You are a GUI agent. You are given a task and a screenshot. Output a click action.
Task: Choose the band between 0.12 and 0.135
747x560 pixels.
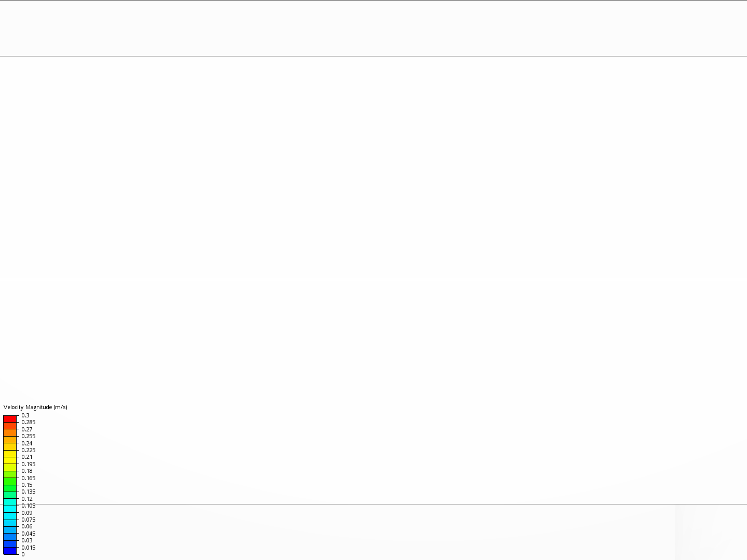tap(10, 495)
